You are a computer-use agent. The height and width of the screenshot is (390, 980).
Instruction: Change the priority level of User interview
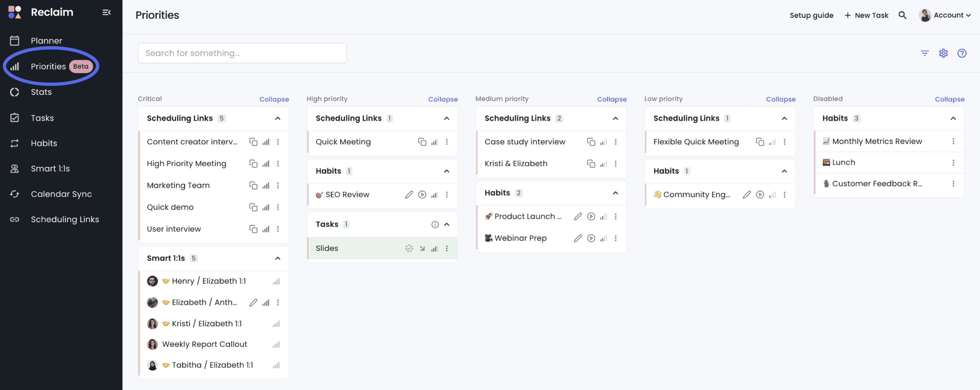(x=266, y=229)
